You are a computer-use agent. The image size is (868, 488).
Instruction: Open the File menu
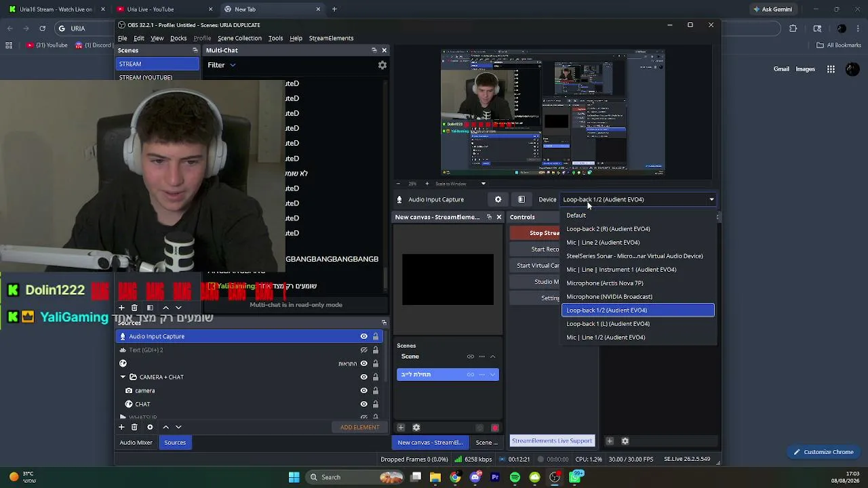(122, 38)
